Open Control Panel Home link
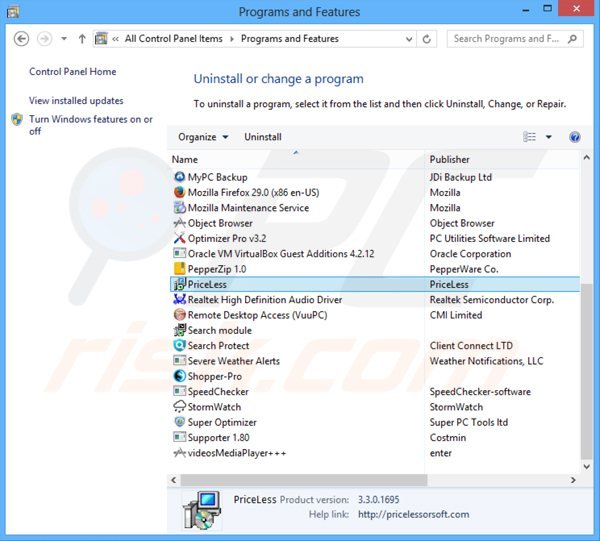Screen dimensions: 600x541 pyautogui.click(x=73, y=72)
